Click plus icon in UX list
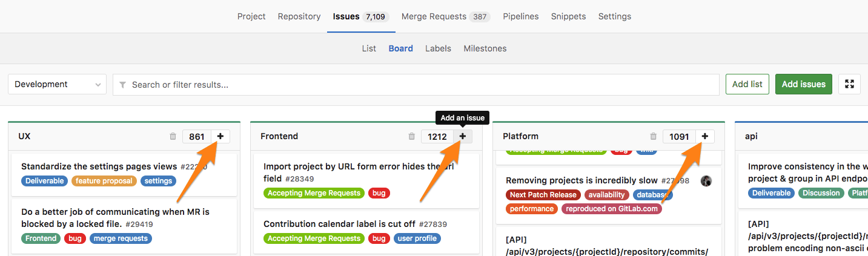The height and width of the screenshot is (256, 868). 220,137
